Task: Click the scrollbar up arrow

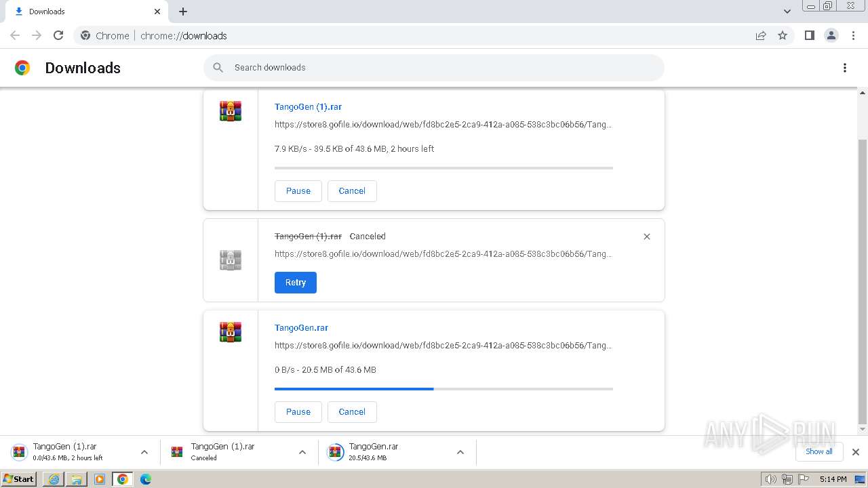Action: [863, 93]
